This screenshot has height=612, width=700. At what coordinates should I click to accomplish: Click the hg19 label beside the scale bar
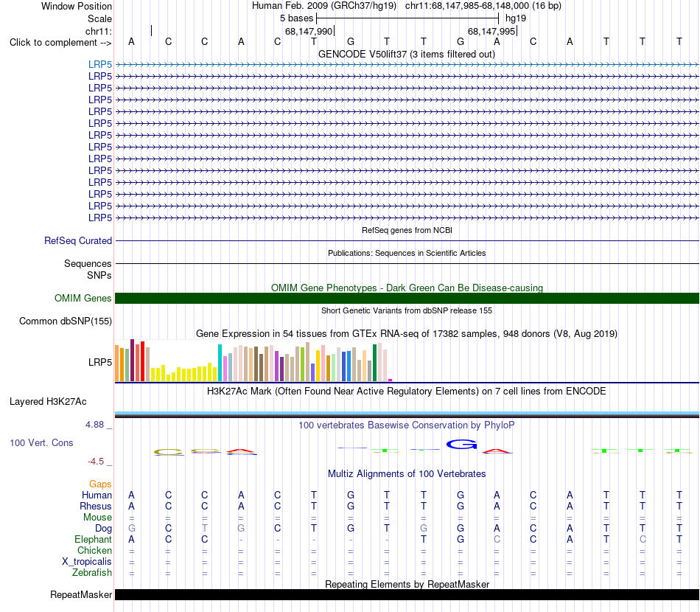click(x=516, y=18)
